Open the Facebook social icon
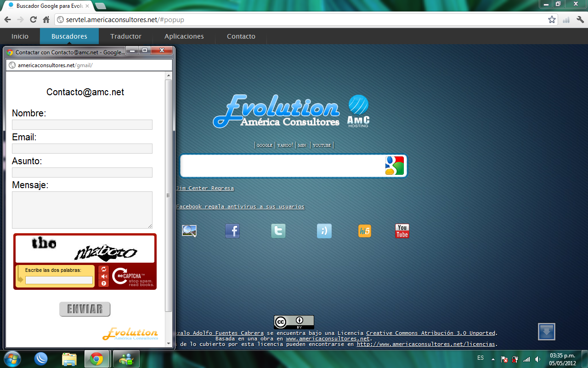Image resolution: width=588 pixels, height=368 pixels. point(232,231)
